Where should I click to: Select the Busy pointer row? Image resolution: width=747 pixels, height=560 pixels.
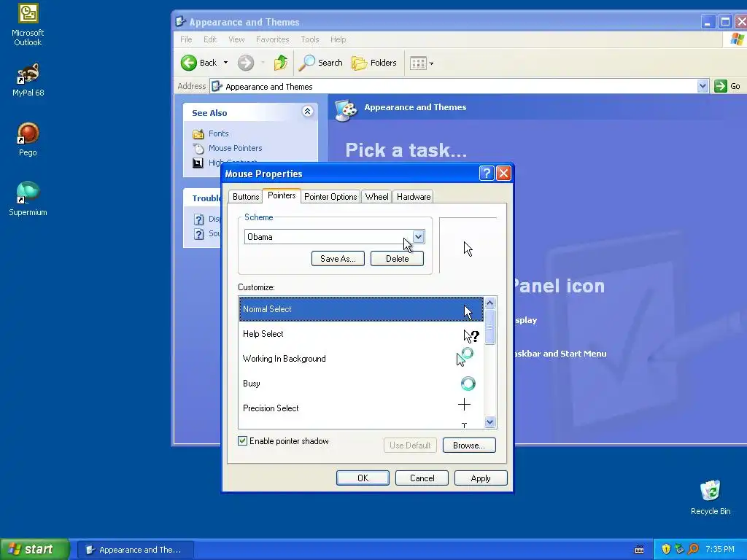coord(361,384)
